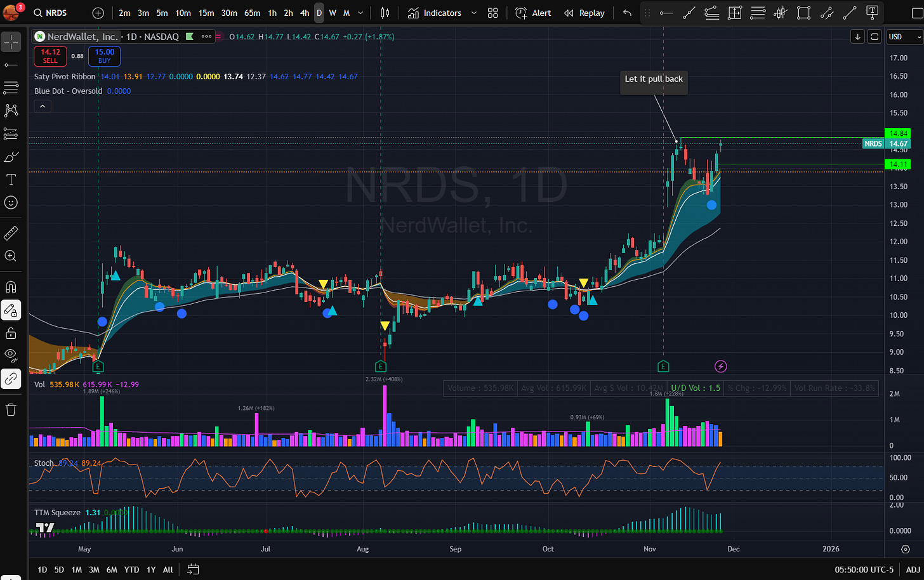Open the three-dot More menu beside NASDAQ
Screen dimensions: 924x580
point(206,37)
